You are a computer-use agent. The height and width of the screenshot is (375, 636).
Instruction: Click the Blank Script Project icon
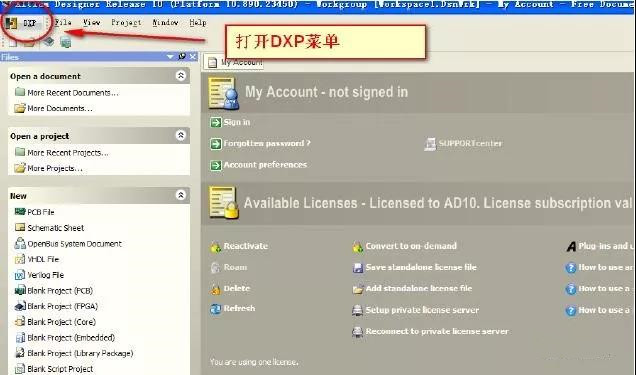coord(19,369)
